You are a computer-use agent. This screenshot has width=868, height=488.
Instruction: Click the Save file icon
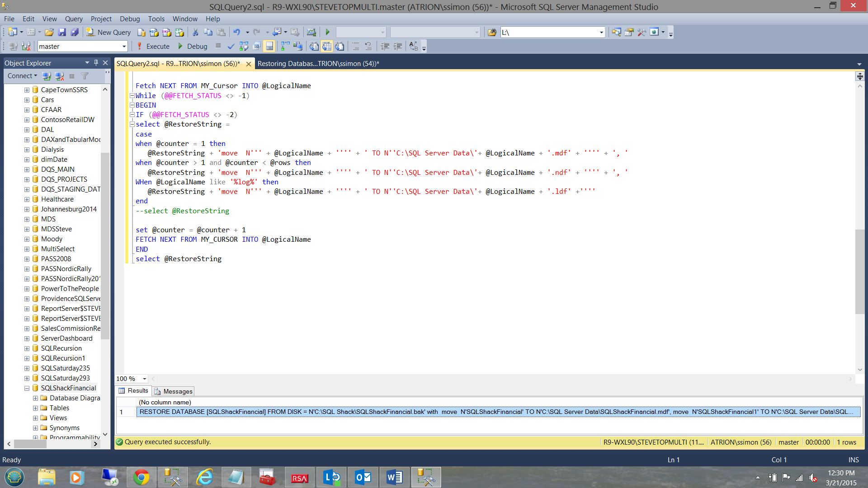coord(62,32)
